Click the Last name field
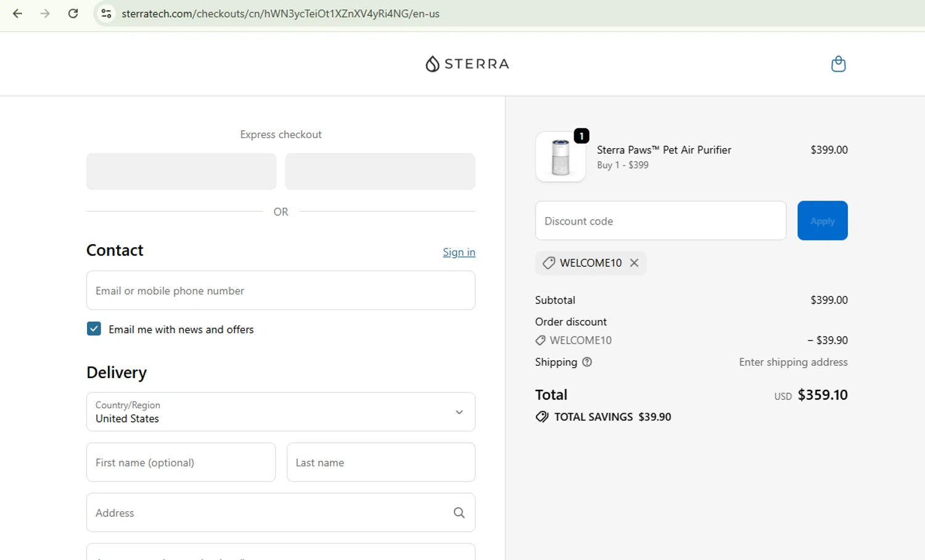 (381, 463)
